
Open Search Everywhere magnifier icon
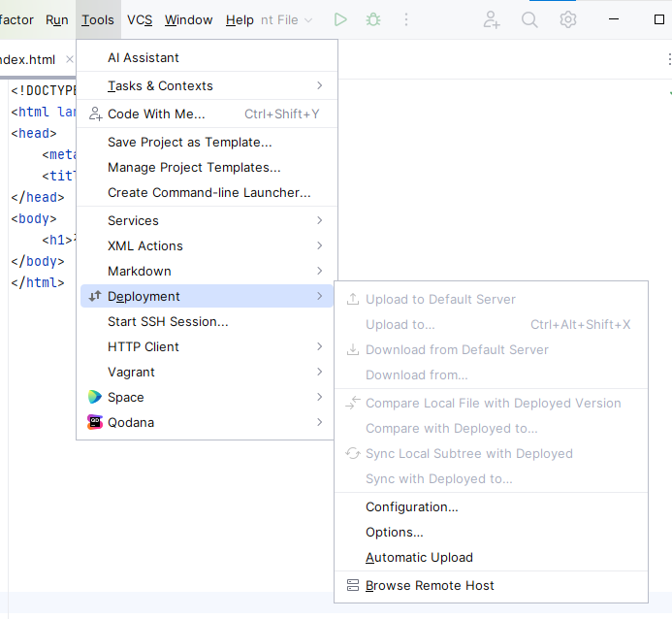[x=529, y=19]
